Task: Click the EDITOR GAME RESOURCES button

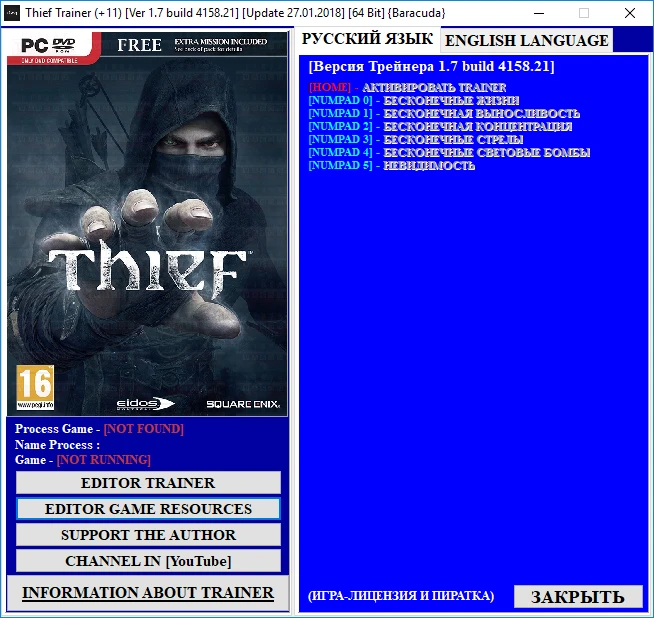Action: click(148, 509)
